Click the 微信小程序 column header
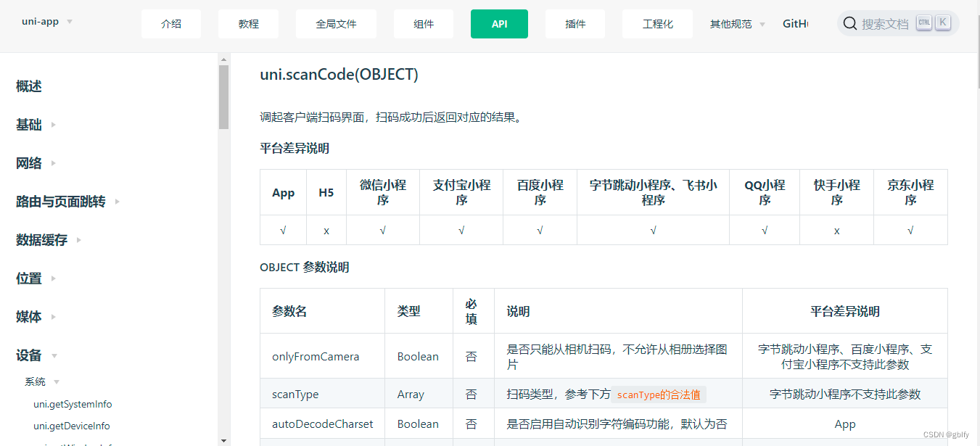The width and height of the screenshot is (980, 446). pos(383,192)
